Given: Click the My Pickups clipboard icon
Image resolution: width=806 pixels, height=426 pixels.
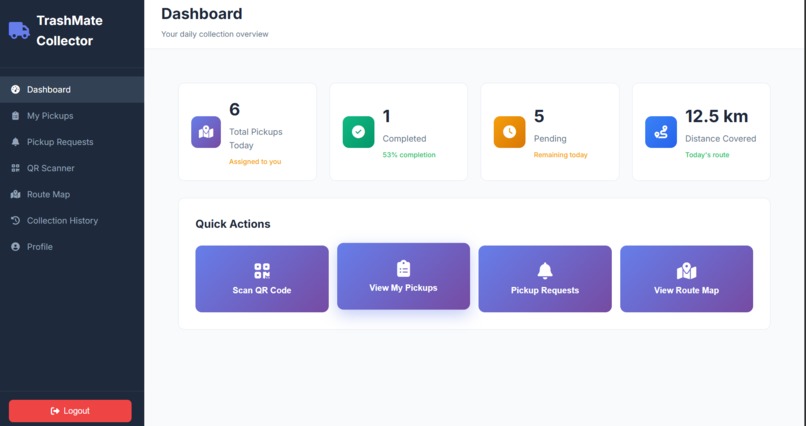Looking at the screenshot, I should pyautogui.click(x=15, y=116).
